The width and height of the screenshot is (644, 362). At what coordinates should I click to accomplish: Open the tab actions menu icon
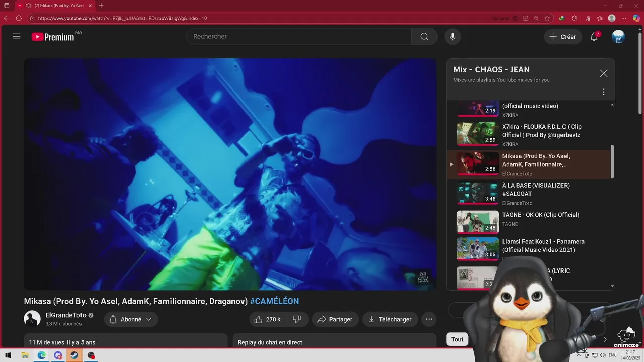click(x=7, y=6)
